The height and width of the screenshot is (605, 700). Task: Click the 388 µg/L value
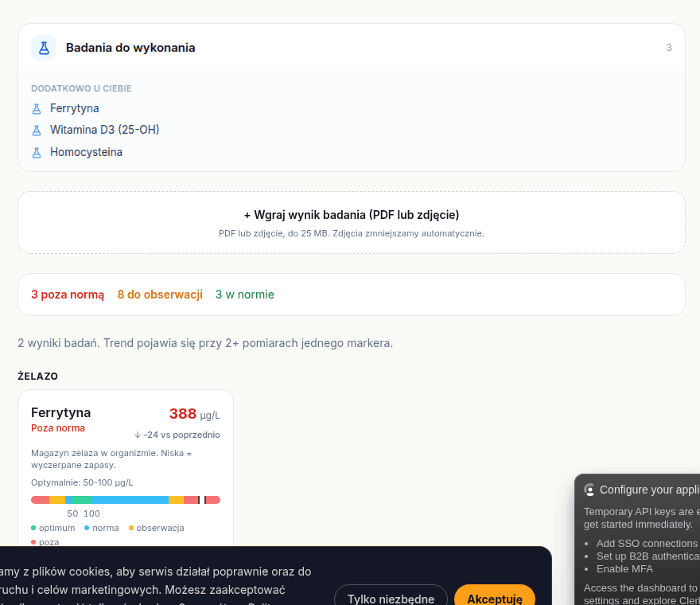click(195, 414)
